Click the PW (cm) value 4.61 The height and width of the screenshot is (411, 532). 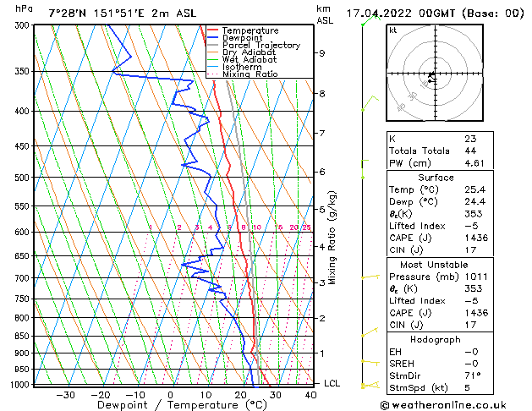tap(474, 163)
